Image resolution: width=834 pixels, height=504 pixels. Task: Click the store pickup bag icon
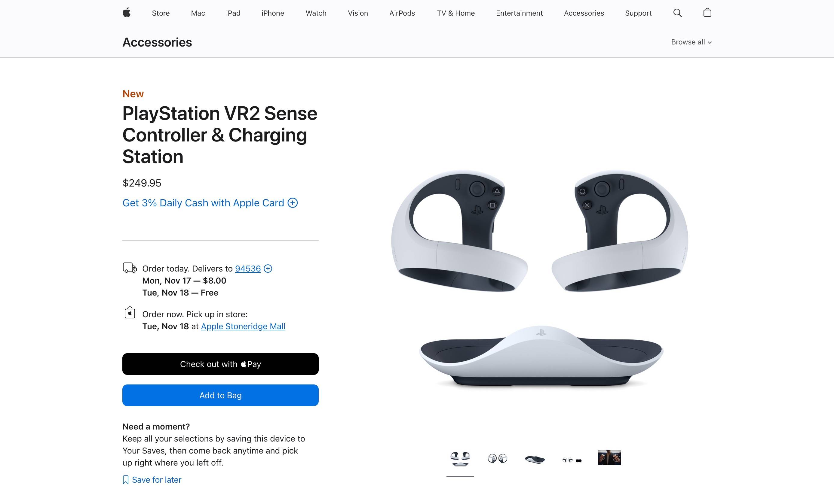point(130,313)
